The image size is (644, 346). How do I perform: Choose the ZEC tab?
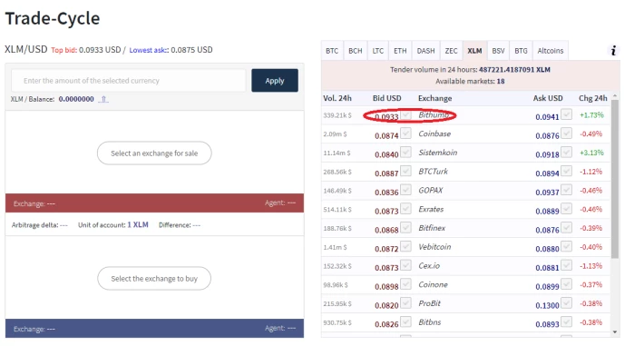pyautogui.click(x=451, y=51)
